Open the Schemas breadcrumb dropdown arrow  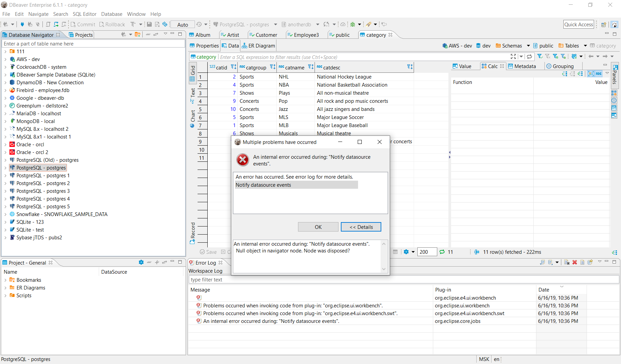528,46
